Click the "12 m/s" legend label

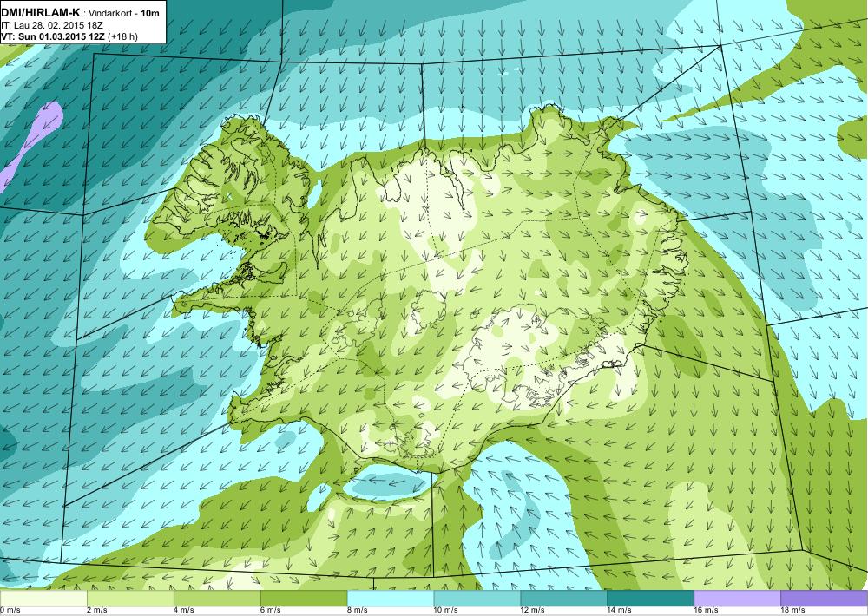tap(533, 611)
